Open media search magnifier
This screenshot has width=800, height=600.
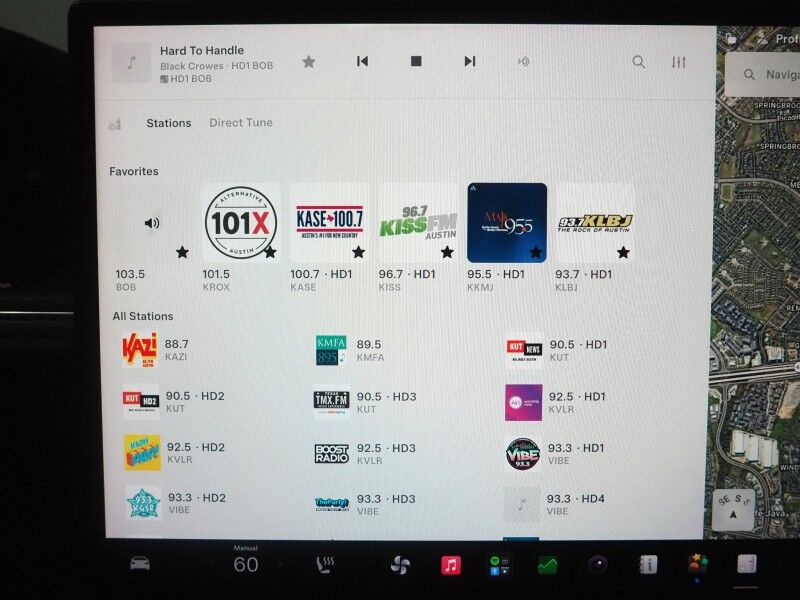pyautogui.click(x=638, y=62)
